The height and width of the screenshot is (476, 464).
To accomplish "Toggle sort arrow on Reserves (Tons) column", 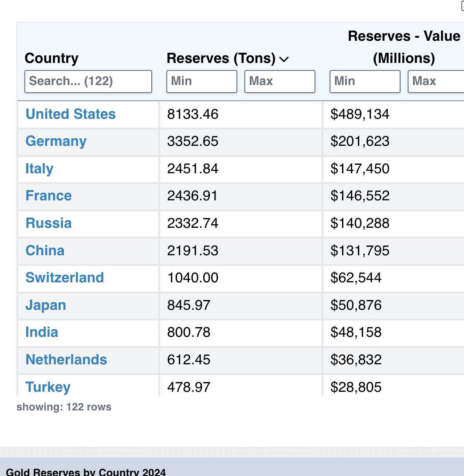I will 284,59.
